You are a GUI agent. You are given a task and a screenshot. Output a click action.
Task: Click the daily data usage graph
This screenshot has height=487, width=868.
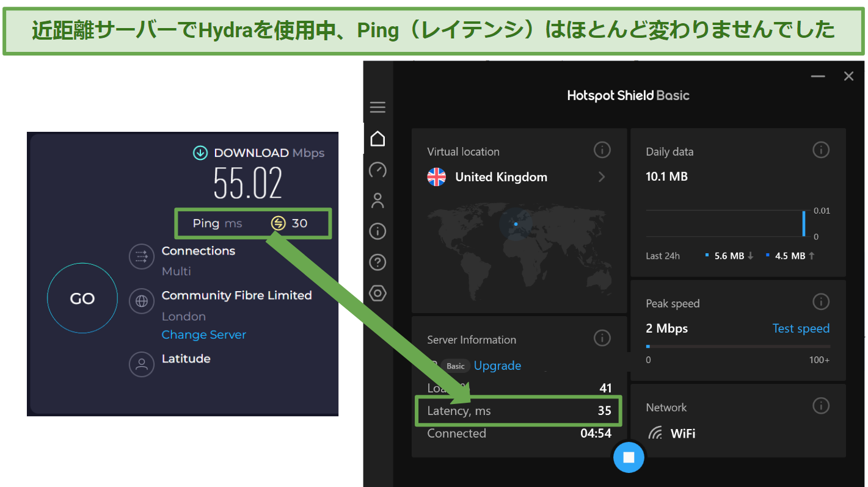(x=727, y=223)
